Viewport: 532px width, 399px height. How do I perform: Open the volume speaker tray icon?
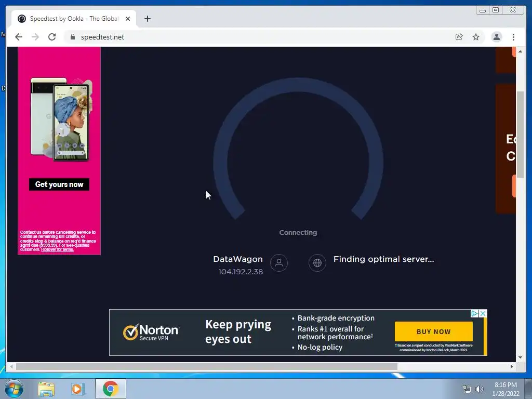480,389
